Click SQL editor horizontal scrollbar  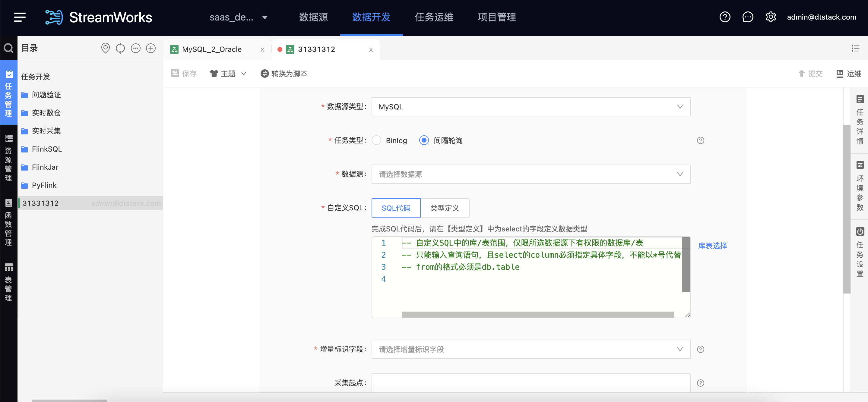pos(537,315)
